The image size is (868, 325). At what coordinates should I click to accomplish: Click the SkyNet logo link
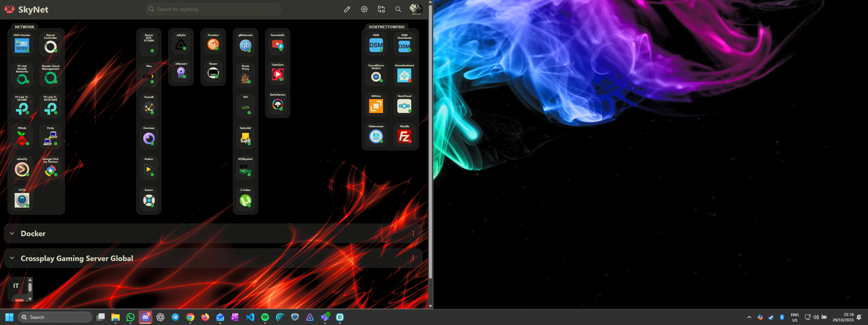(x=26, y=9)
